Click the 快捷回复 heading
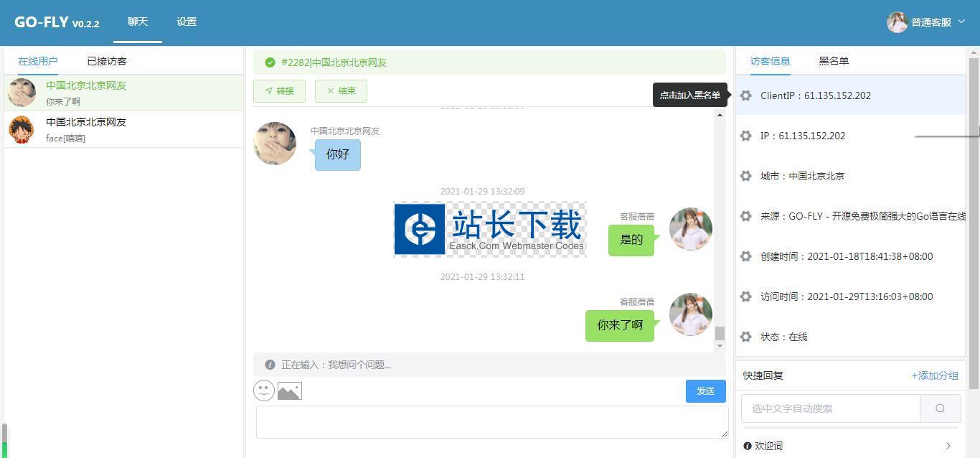Viewport: 980px width, 458px height. click(x=763, y=375)
